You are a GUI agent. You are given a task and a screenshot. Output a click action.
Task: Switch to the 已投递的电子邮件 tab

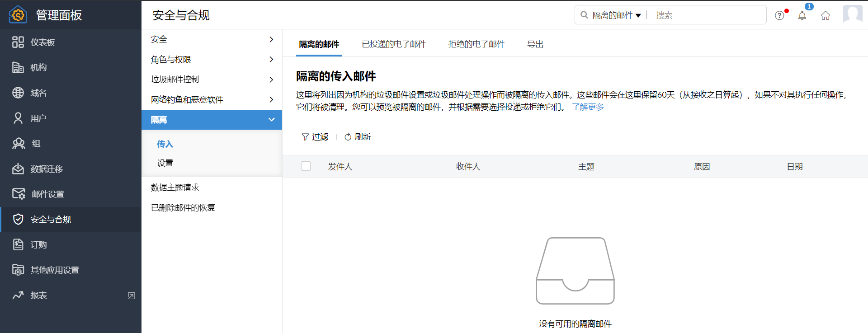(x=394, y=44)
